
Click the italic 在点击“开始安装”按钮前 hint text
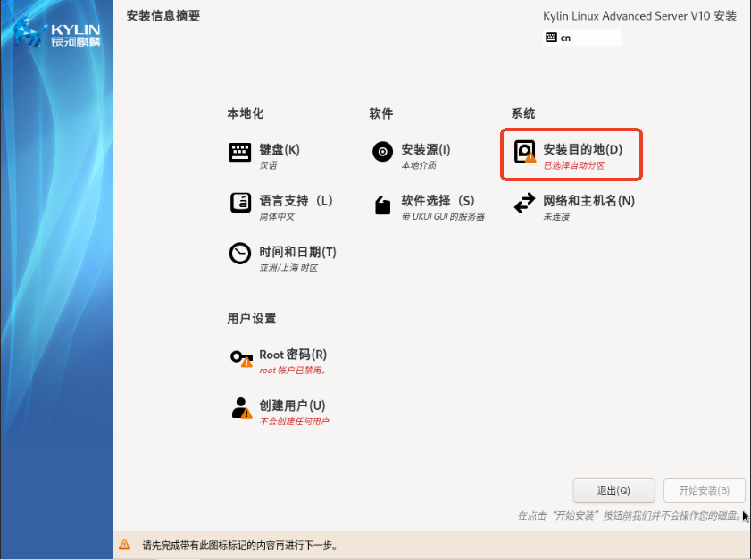point(629,516)
